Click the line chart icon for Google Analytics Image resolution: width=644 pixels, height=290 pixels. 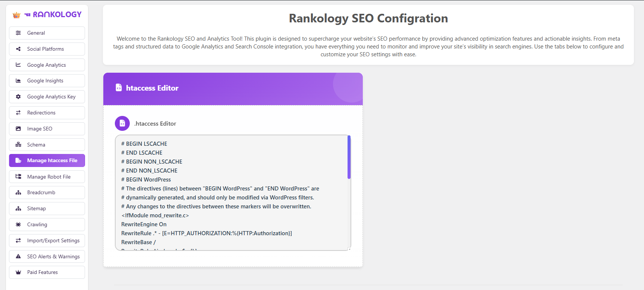(x=18, y=65)
